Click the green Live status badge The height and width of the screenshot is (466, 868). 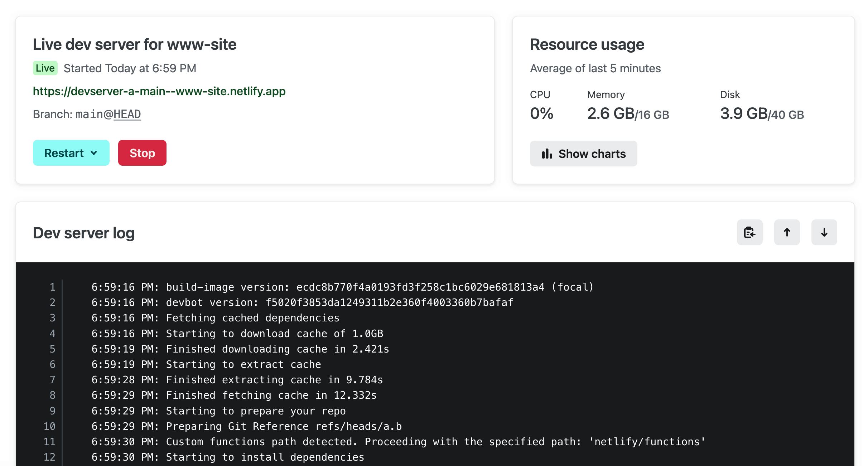tap(45, 68)
